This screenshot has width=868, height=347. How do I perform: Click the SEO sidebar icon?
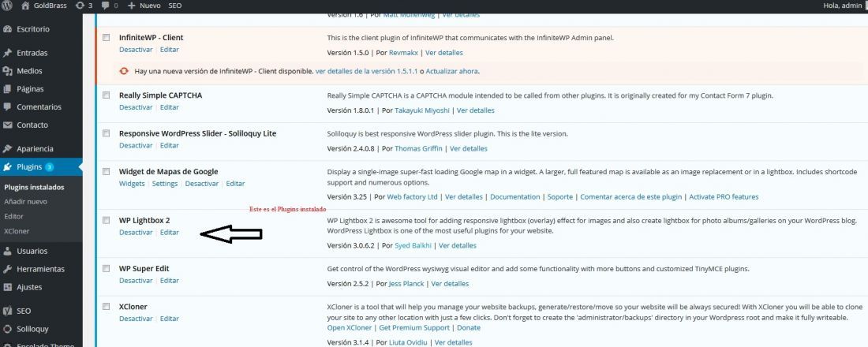tap(8, 311)
